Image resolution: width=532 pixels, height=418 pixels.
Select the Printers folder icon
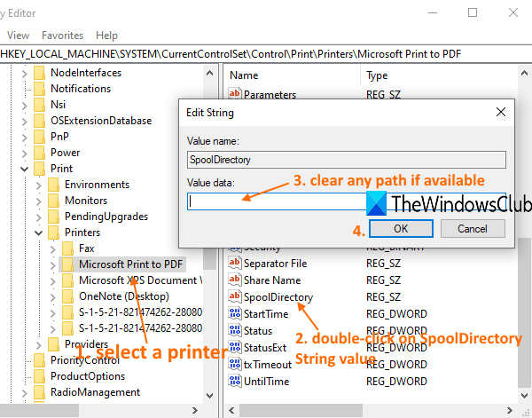pos(53,233)
